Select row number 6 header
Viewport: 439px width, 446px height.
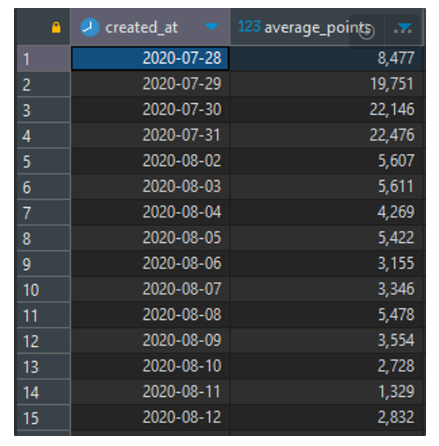pyautogui.click(x=44, y=187)
